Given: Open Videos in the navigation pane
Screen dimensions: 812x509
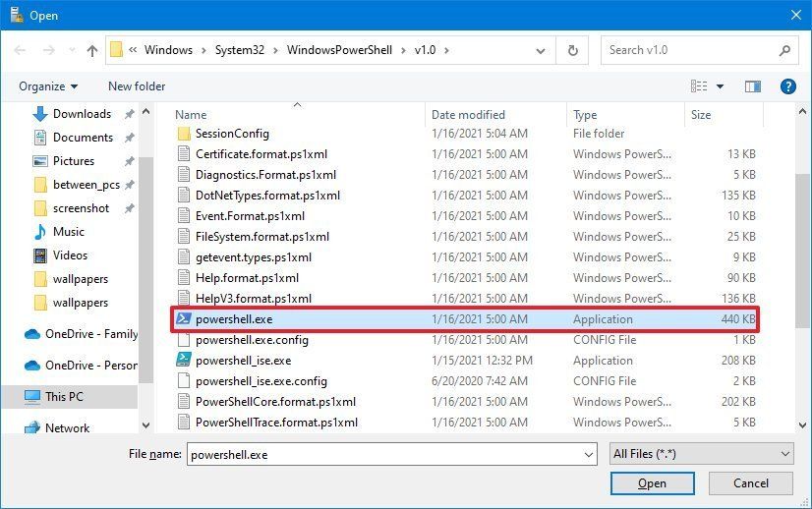Looking at the screenshot, I should click(x=70, y=255).
